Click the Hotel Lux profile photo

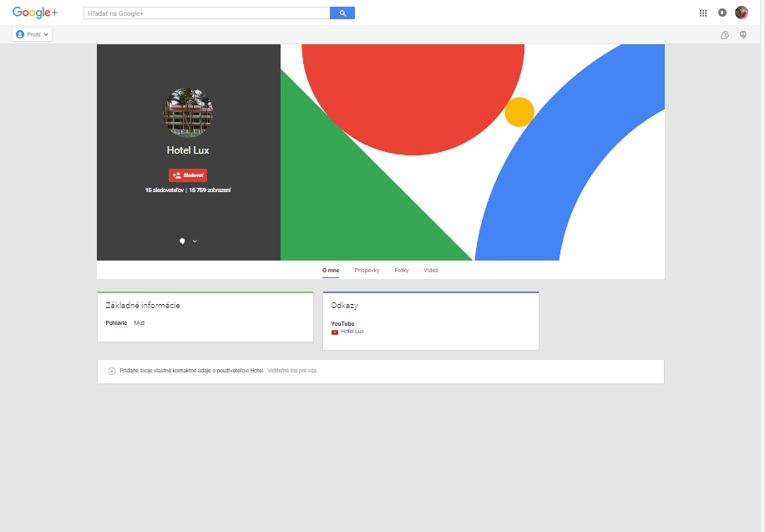coord(188,113)
